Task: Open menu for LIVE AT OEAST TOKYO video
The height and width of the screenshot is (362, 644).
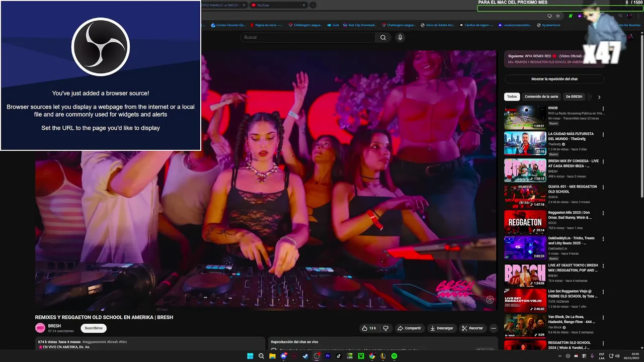Action: click(x=603, y=266)
